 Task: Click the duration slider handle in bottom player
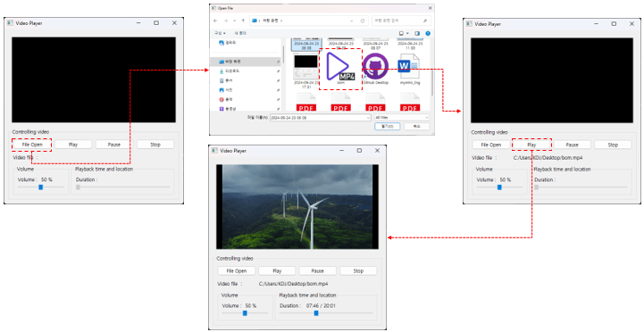(316, 313)
